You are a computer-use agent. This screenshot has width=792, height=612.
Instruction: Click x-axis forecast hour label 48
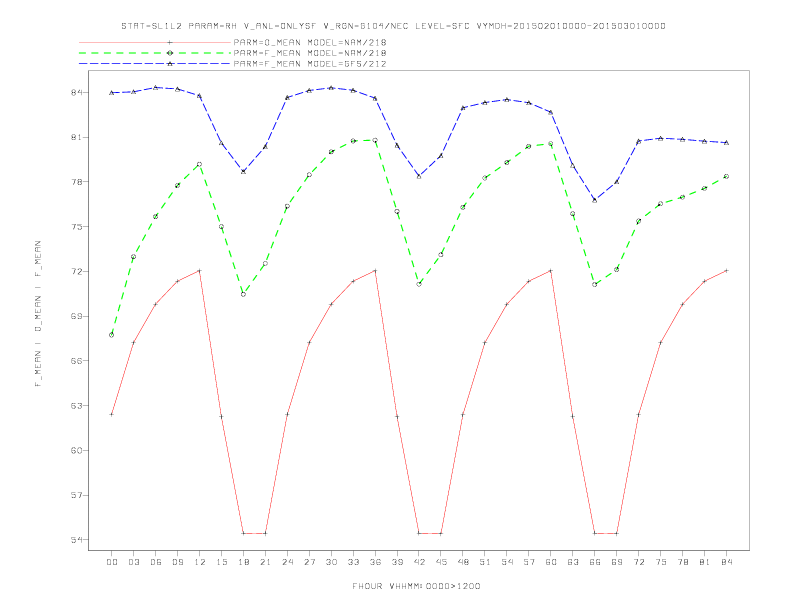pos(463,562)
